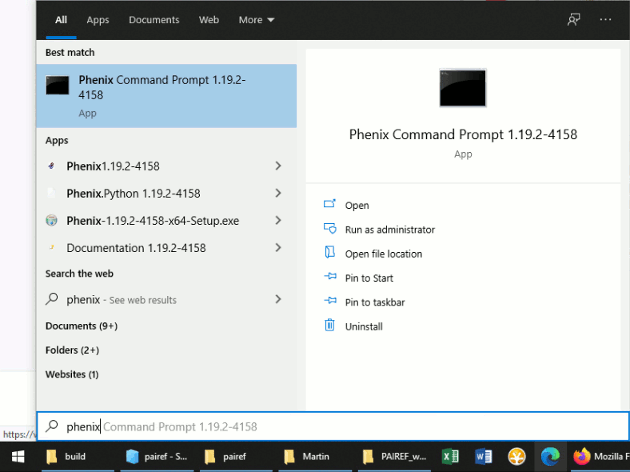Switch to the Documents search tab
630x472 pixels.
[154, 20]
